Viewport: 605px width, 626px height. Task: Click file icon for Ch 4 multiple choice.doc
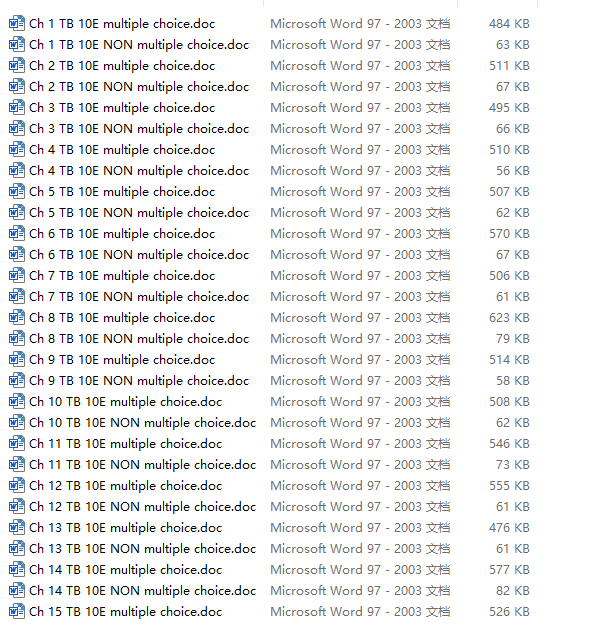pos(16,149)
